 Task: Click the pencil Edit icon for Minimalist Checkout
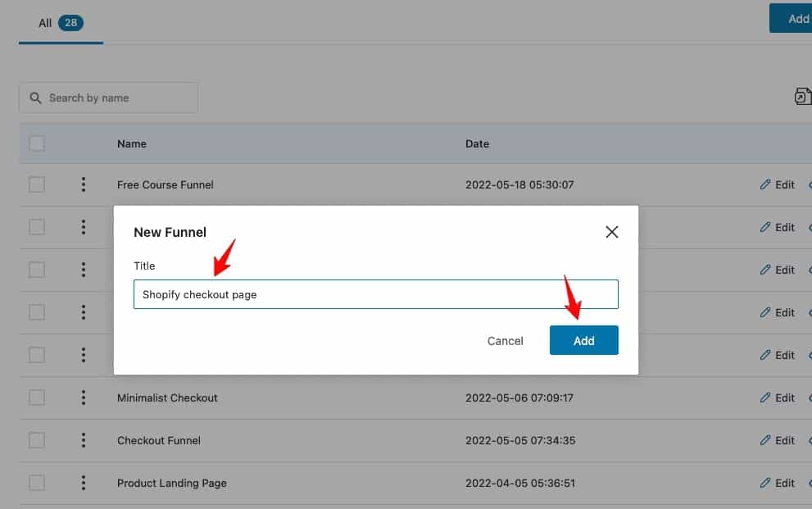764,398
